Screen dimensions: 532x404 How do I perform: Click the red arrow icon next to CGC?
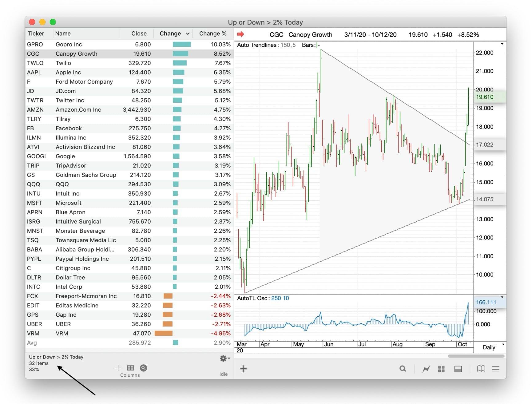pos(241,34)
